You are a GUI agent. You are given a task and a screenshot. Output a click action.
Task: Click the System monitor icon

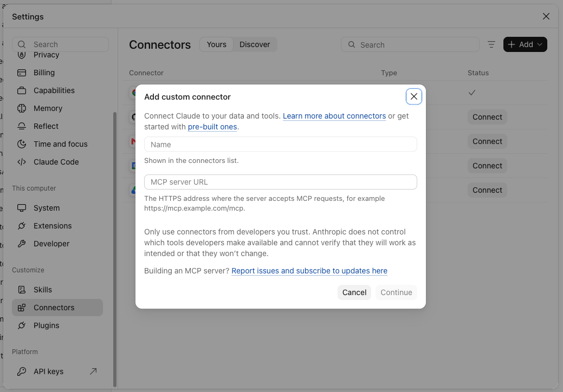(22, 208)
